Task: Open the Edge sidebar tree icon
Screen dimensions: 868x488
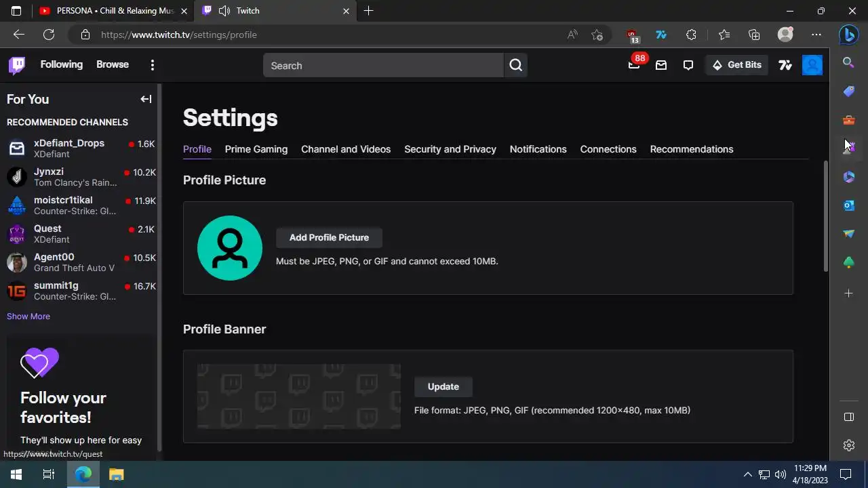Action: 848,262
